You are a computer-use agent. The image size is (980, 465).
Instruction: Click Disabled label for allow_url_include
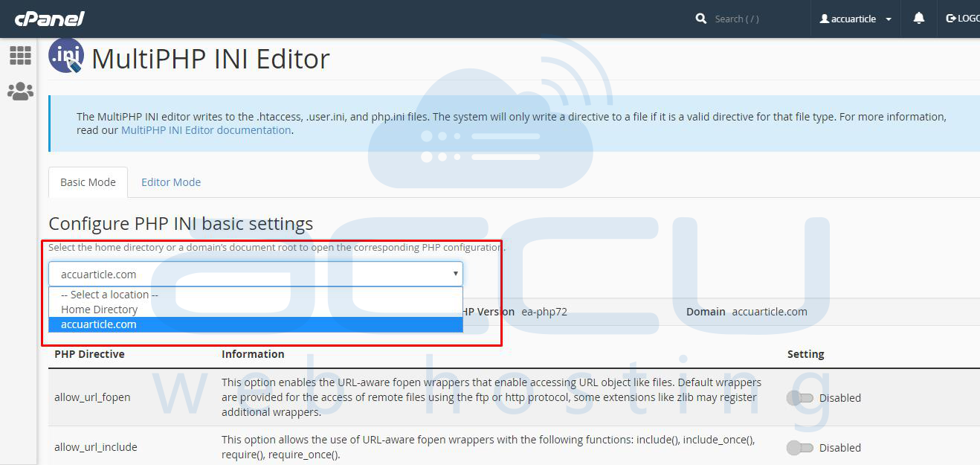[x=840, y=448]
